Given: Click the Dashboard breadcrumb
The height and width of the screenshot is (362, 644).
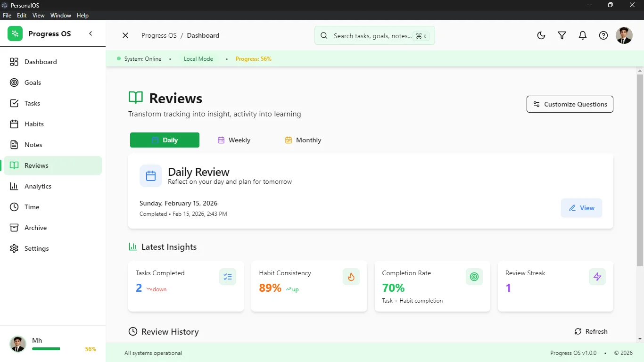Looking at the screenshot, I should click(x=203, y=35).
